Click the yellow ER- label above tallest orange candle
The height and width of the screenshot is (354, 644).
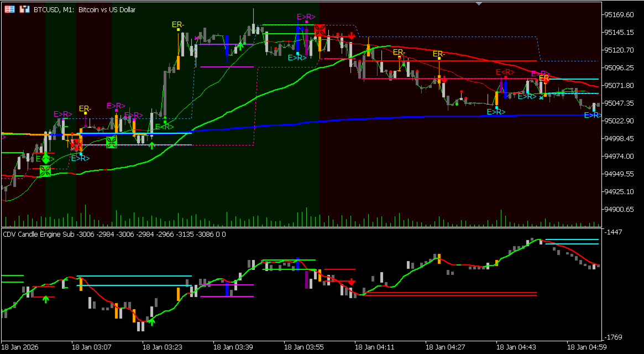coord(178,25)
